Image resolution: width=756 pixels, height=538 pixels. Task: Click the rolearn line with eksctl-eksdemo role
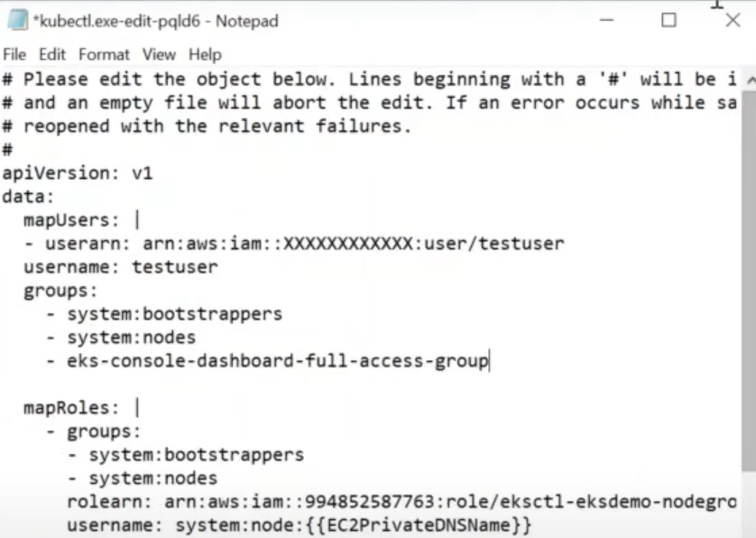pyautogui.click(x=401, y=502)
